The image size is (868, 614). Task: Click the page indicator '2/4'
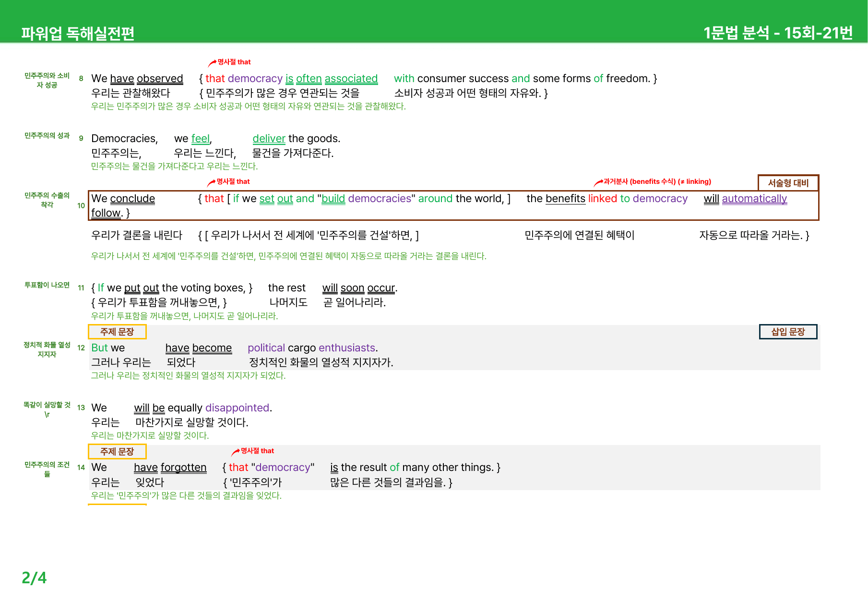(x=34, y=578)
